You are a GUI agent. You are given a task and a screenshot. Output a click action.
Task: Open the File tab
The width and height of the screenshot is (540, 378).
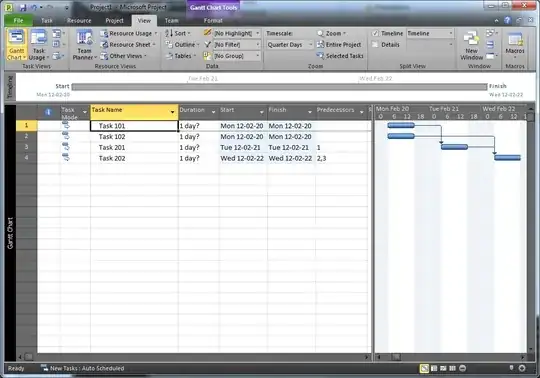(18, 20)
